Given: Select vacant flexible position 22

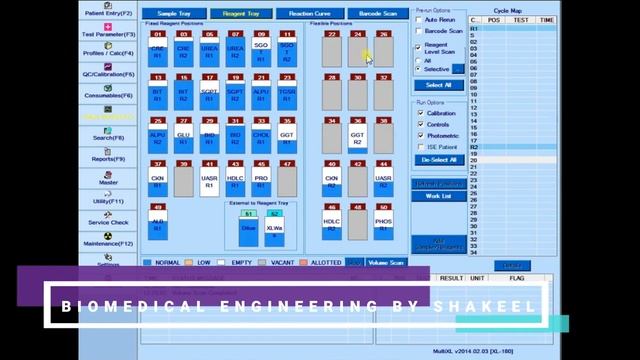Looking at the screenshot, I should coord(332,49).
